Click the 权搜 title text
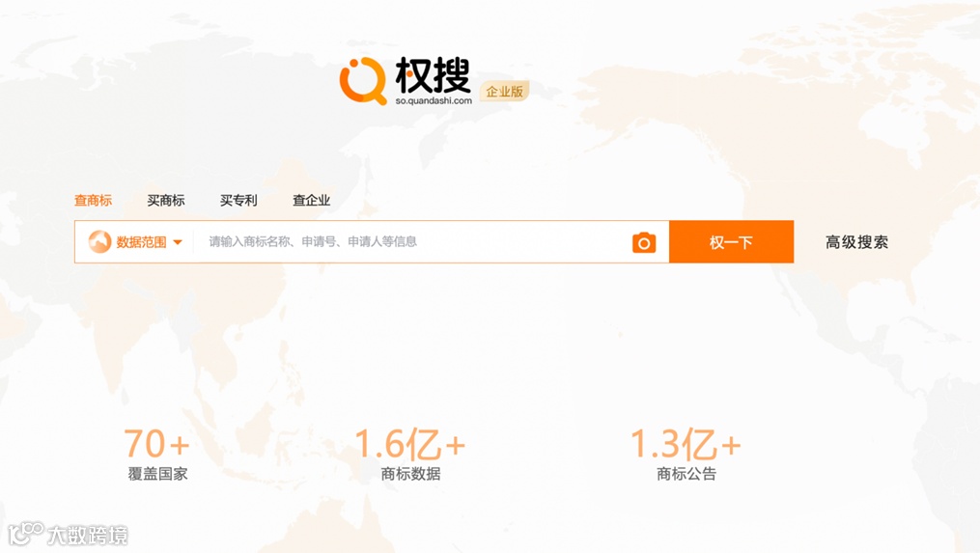The height and width of the screenshot is (553, 980). click(433, 75)
